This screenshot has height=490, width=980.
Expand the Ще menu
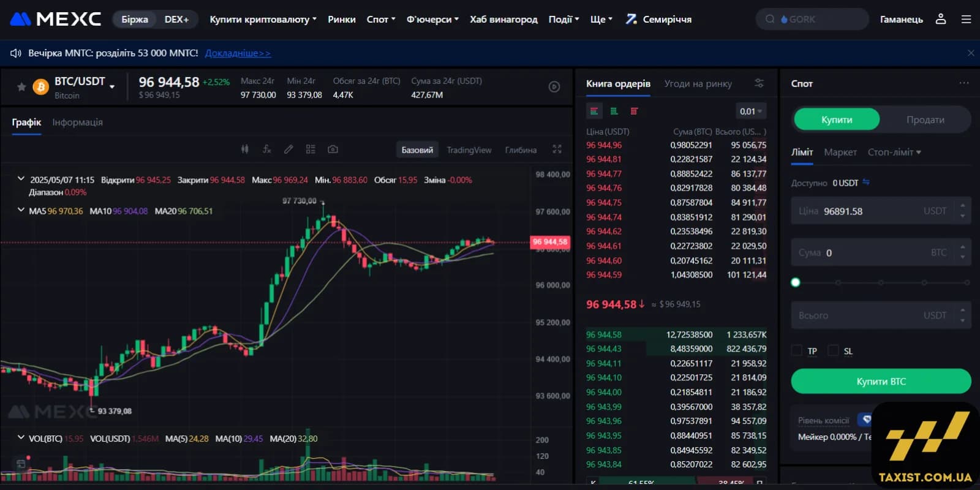tap(601, 19)
